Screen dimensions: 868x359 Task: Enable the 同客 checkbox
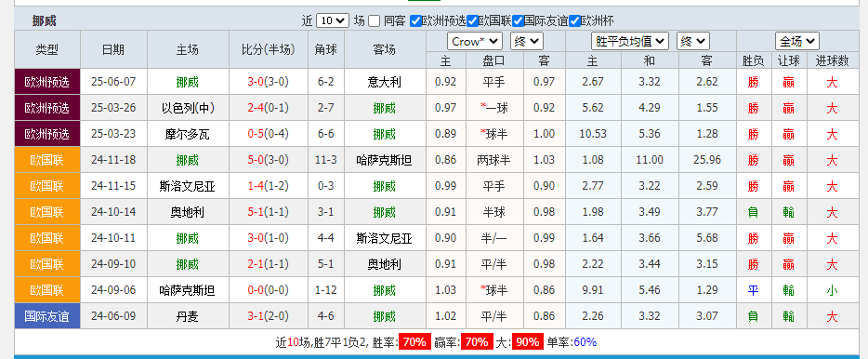point(375,21)
